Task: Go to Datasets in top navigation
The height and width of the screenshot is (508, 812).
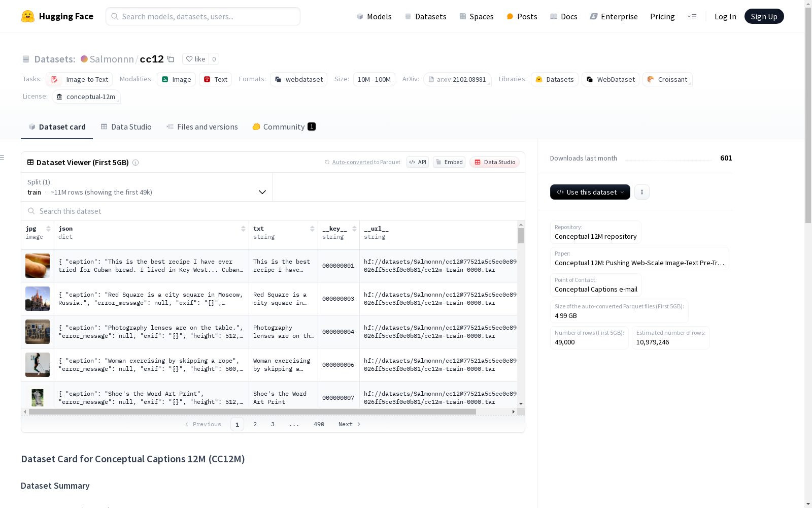Action: (x=425, y=16)
